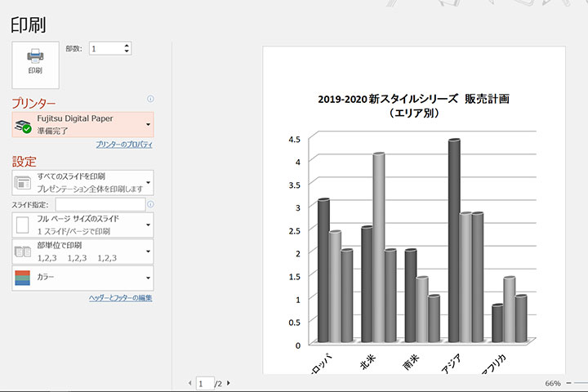Click the カラー color mode icon
Viewport: 588px width, 392px height.
(x=23, y=278)
